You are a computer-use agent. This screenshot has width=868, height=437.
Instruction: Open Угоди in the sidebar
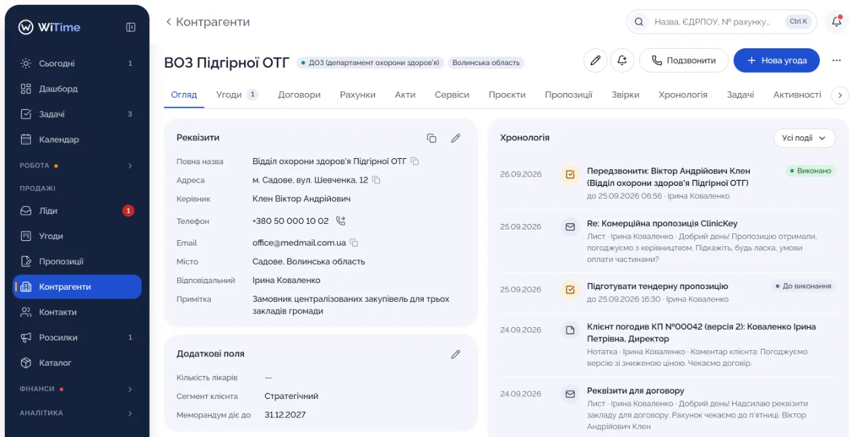coord(77,236)
